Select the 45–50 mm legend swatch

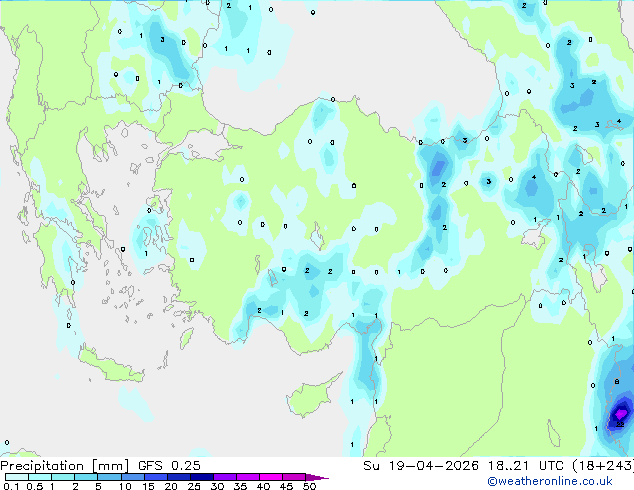(294, 477)
